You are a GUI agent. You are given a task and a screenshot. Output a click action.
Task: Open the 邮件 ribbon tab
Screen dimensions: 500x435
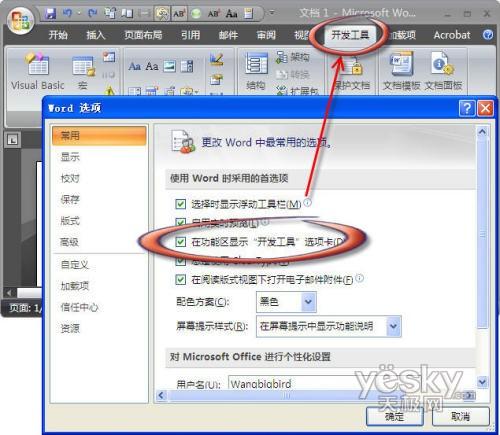(228, 35)
